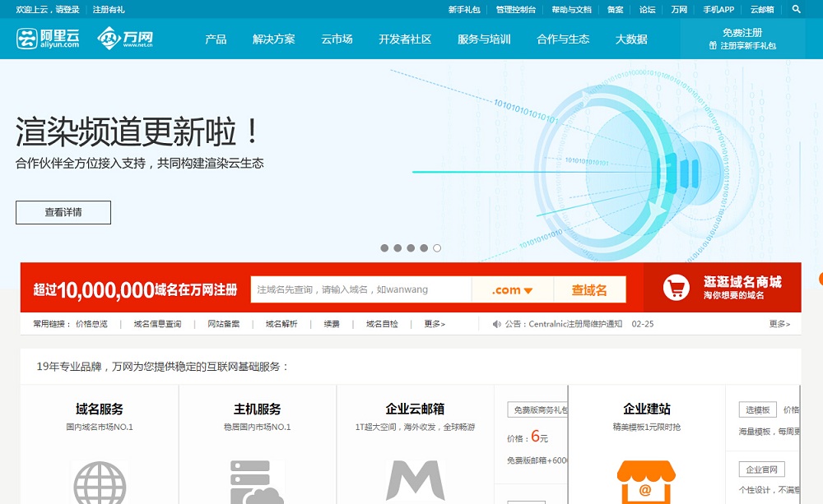Open the 万网 top bar link

(679, 9)
